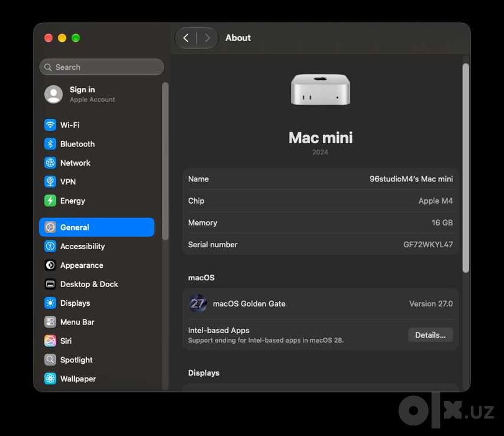This screenshot has height=436, width=504.
Task: Click the yellow minimize window button
Action: click(62, 38)
